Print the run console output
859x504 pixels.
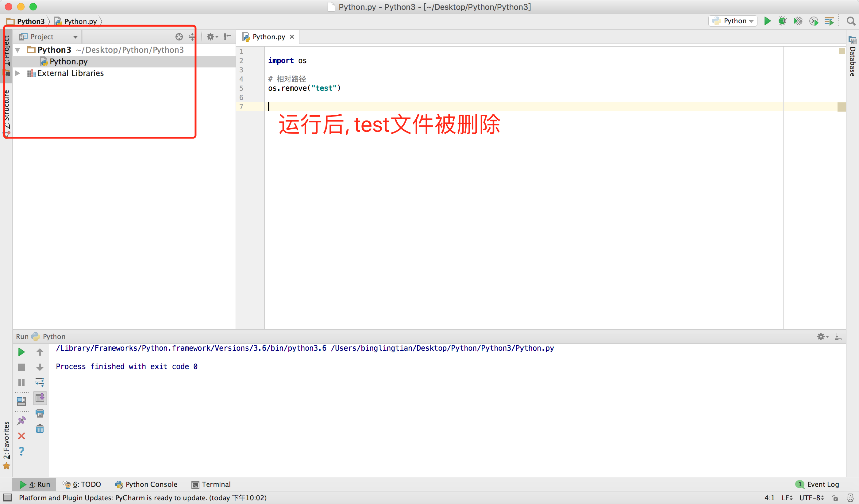point(40,414)
